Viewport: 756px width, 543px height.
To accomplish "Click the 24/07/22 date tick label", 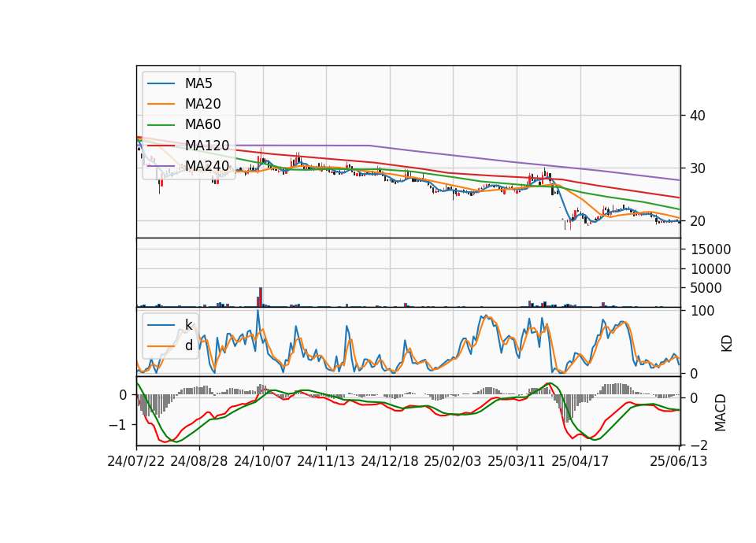I will click(136, 461).
